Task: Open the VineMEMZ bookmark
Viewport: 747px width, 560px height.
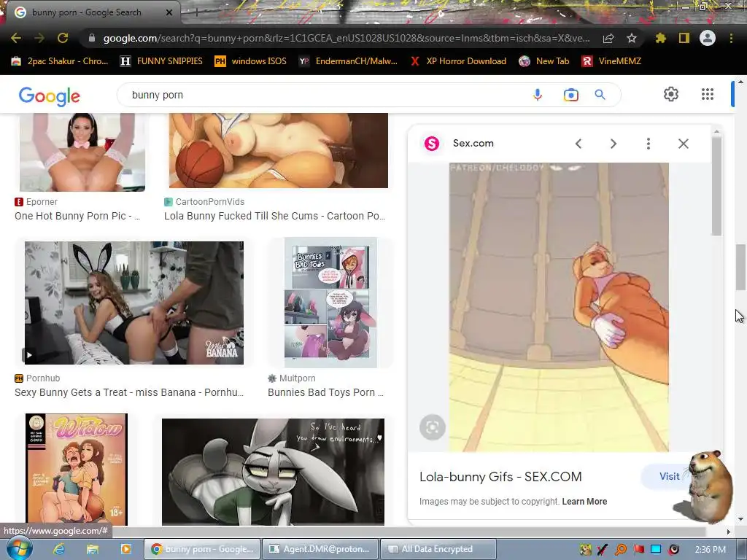Action: pos(612,61)
